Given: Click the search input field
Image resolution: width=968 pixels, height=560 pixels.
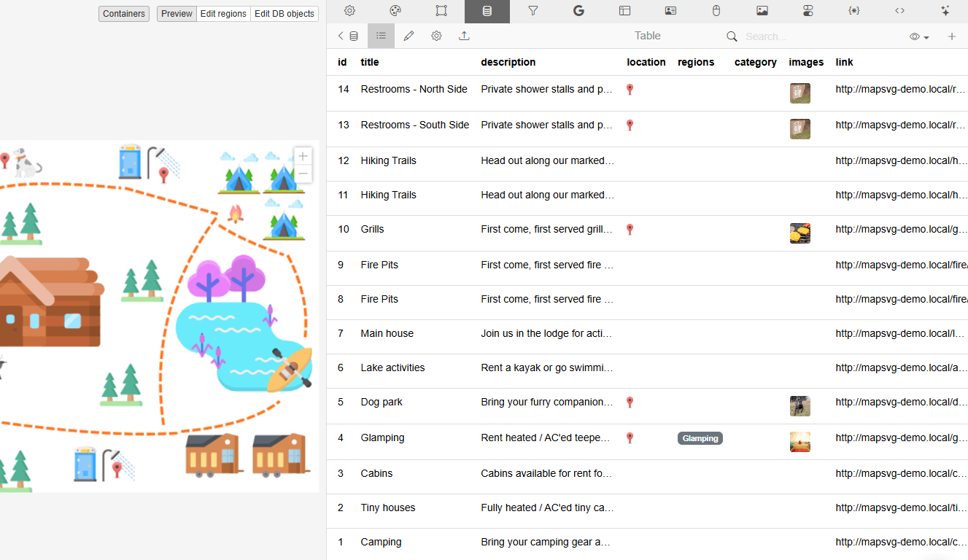Looking at the screenshot, I should pyautogui.click(x=802, y=36).
